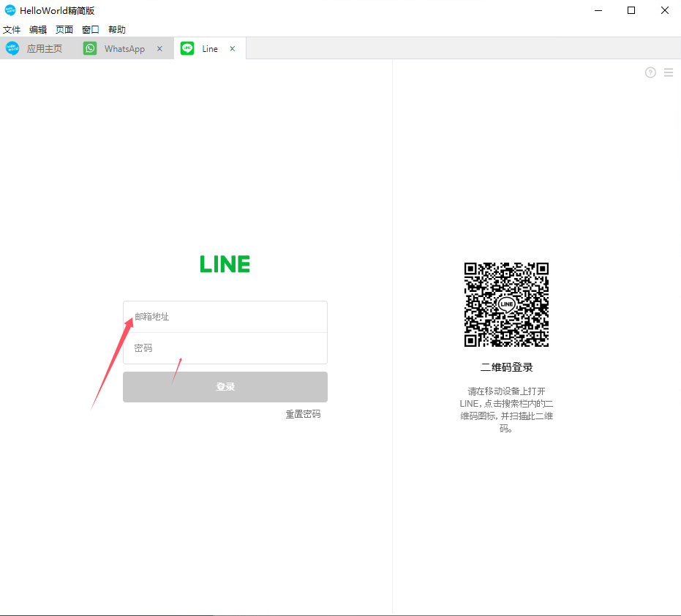Open the help question mark icon
The height and width of the screenshot is (616, 681).
pyautogui.click(x=650, y=72)
